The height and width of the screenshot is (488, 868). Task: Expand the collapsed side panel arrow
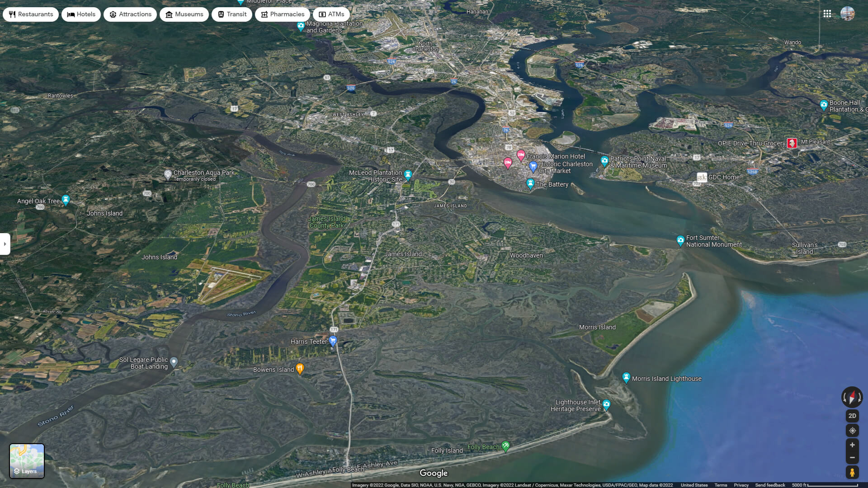pyautogui.click(x=5, y=244)
